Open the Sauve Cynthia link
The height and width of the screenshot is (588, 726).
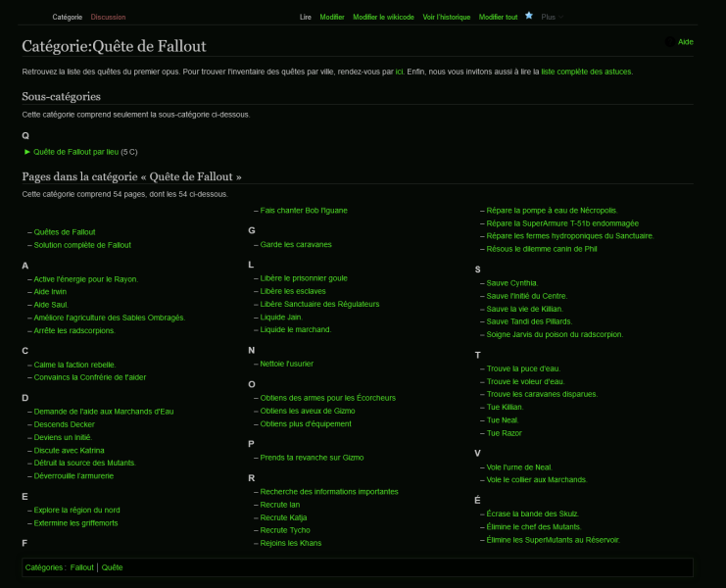[x=512, y=283]
